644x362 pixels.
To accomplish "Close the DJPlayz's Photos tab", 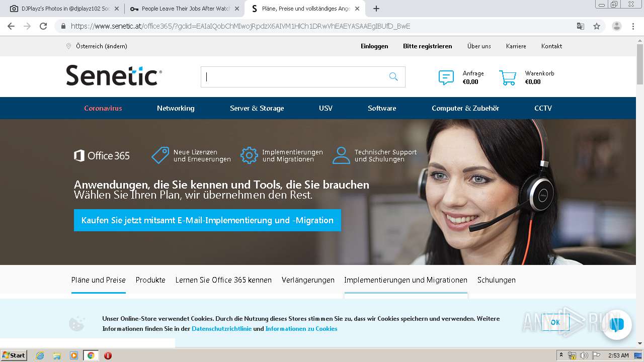I will point(117,9).
